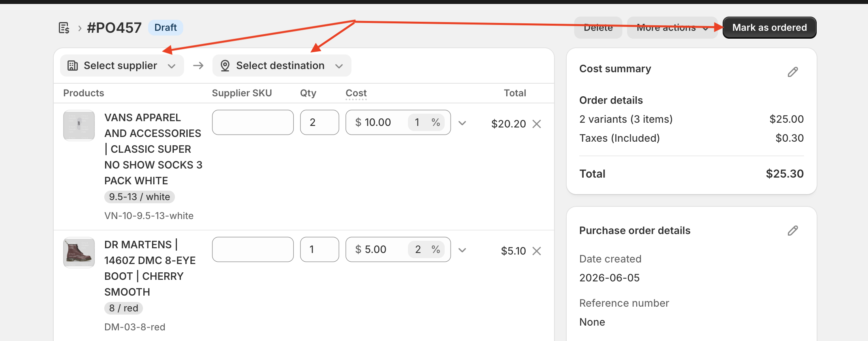The height and width of the screenshot is (341, 868).
Task: Click the 2 variants (3 items) line
Action: [x=691, y=119]
